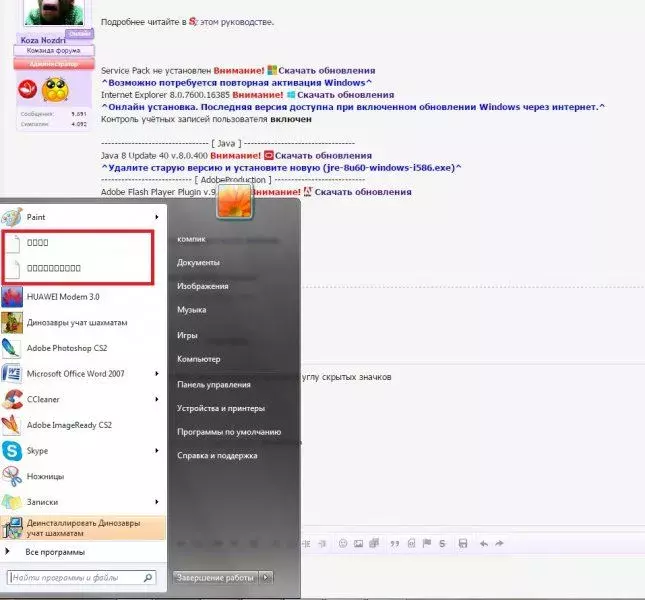Click the Команда форума badge
The height and width of the screenshot is (600, 645).
pos(54,51)
